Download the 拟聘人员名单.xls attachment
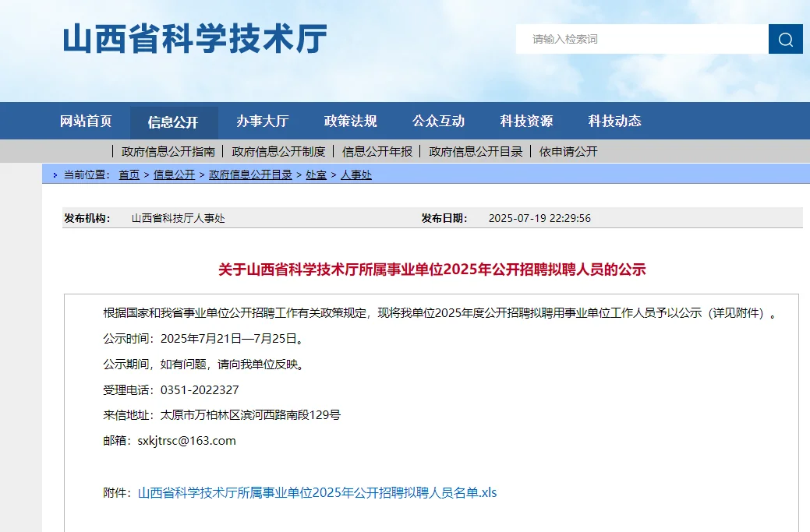 [x=317, y=493]
